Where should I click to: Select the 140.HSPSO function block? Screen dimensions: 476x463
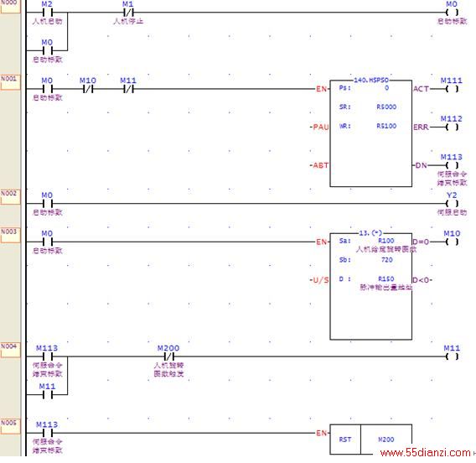tap(371, 133)
